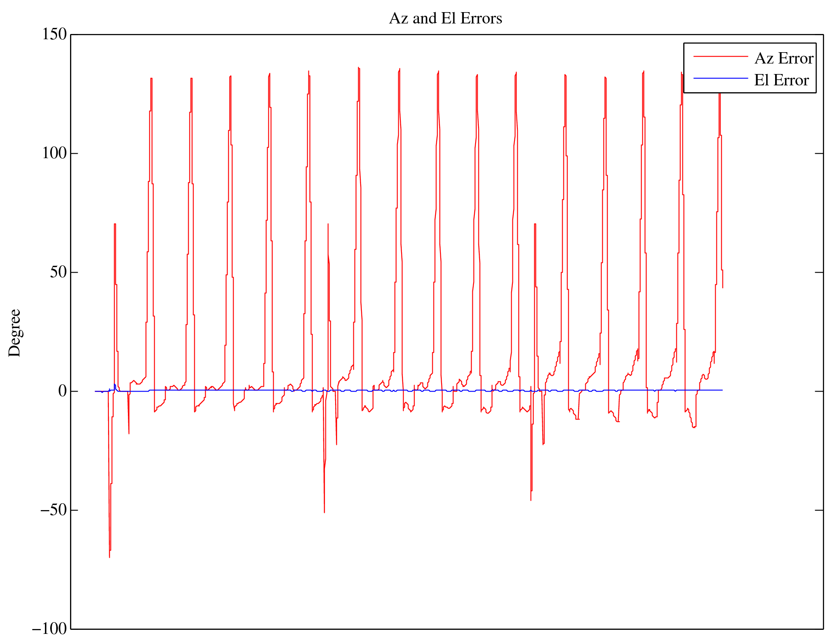The height and width of the screenshot is (644, 835).
Task: Click the red Az Error legend line
Action: (x=720, y=57)
